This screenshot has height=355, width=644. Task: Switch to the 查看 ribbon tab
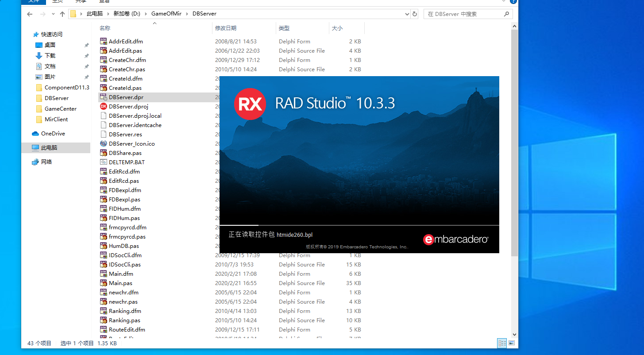tap(104, 2)
